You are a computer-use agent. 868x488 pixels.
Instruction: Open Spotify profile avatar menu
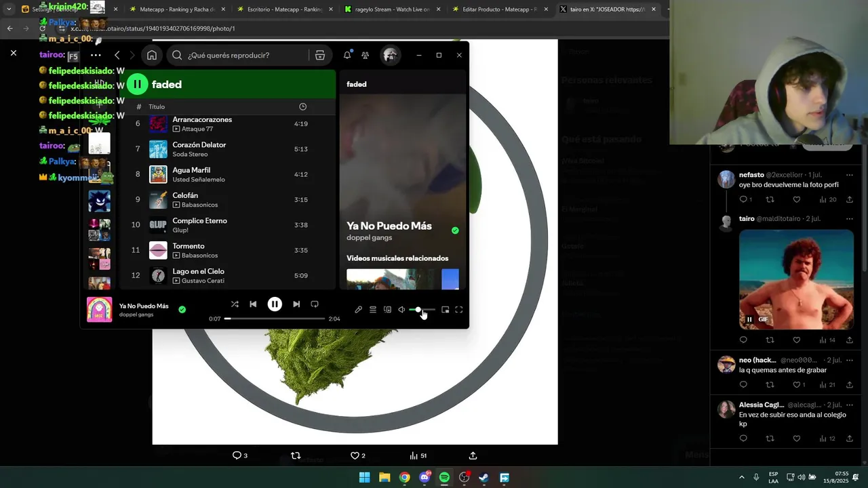(x=390, y=55)
